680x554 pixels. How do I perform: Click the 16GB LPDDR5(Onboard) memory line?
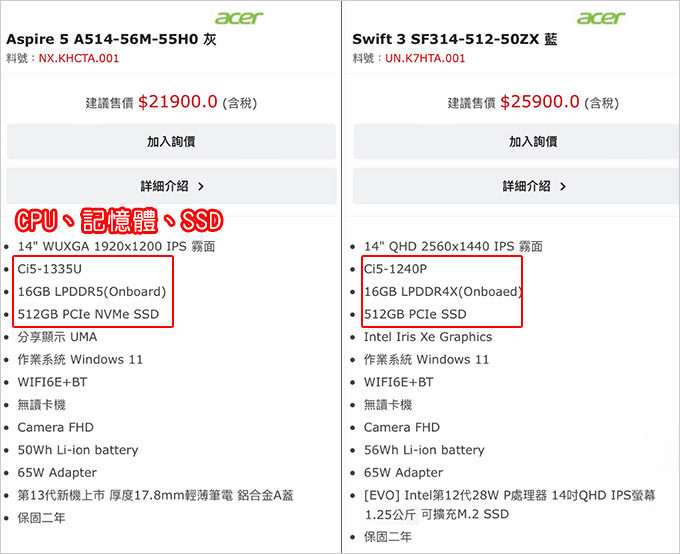coord(92,292)
